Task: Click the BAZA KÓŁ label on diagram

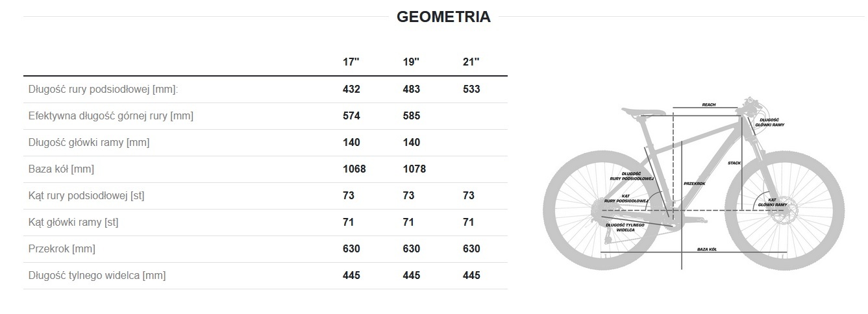Action: [707, 249]
